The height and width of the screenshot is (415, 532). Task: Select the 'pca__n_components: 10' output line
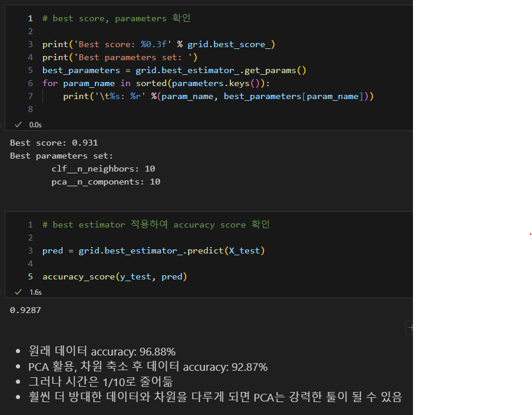point(106,182)
